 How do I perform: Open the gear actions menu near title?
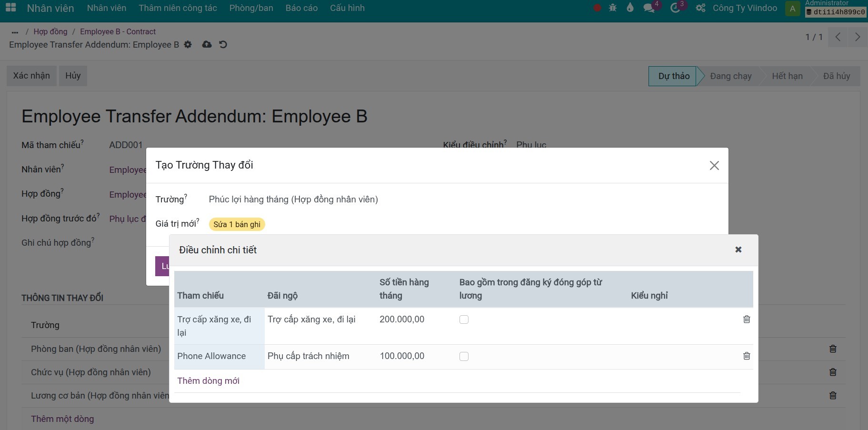tap(188, 44)
